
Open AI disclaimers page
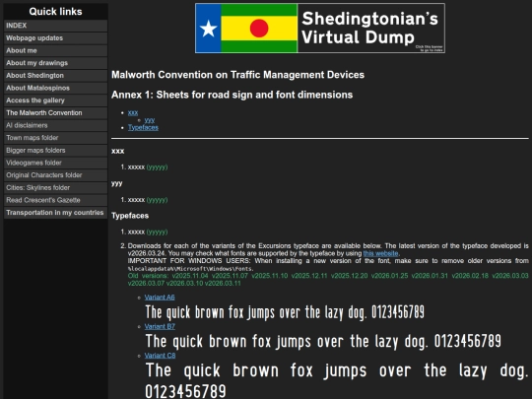click(55, 125)
